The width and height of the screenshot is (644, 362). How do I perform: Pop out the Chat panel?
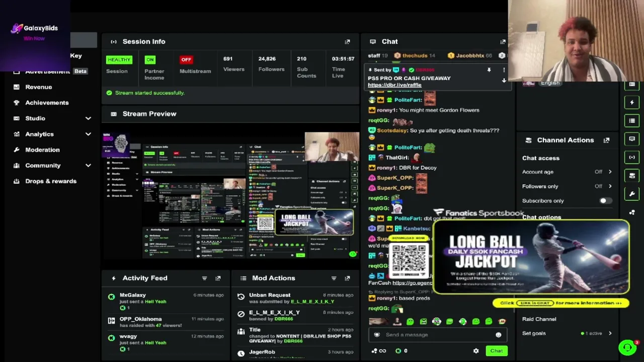point(503,42)
